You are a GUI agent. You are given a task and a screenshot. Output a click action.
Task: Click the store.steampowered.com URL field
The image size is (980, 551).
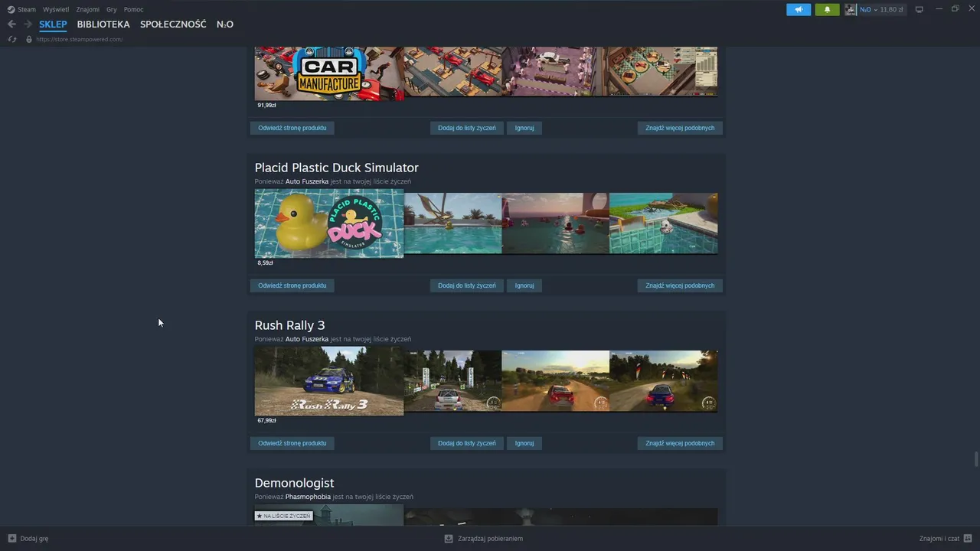tap(80, 39)
